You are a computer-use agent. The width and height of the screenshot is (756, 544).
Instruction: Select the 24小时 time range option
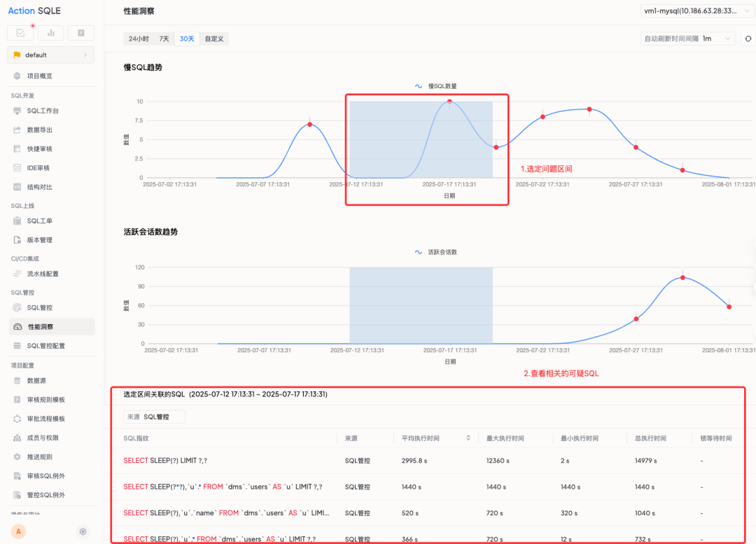click(x=139, y=39)
